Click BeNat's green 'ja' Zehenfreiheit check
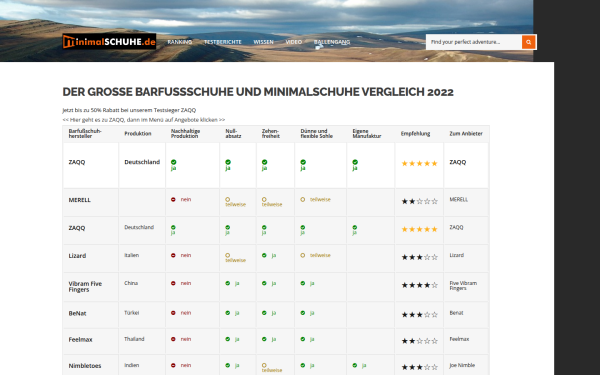This screenshot has width=600, height=375. pos(264,313)
